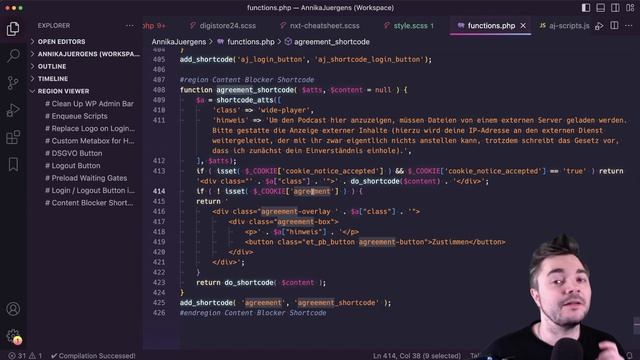Click Explorer more actions ellipsis

click(130, 25)
